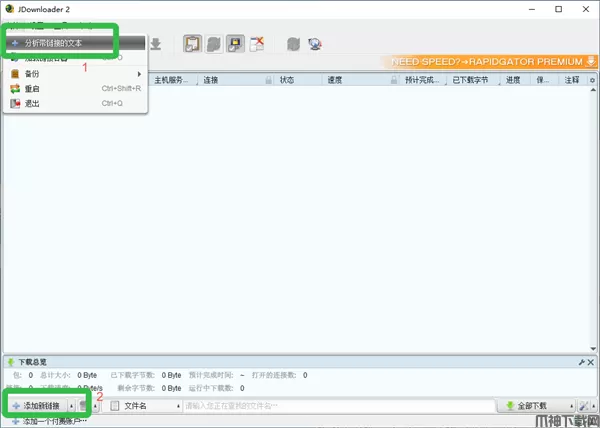This screenshot has height=428, width=600.
Task: Click the exit door icon beside 退出
Action: pyautogui.click(x=15, y=103)
